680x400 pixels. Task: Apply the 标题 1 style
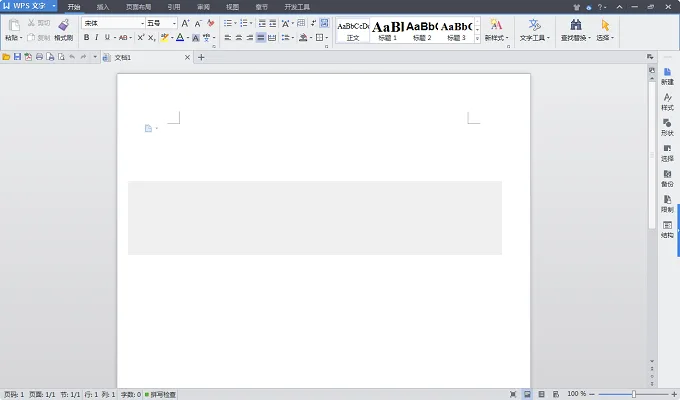[388, 30]
